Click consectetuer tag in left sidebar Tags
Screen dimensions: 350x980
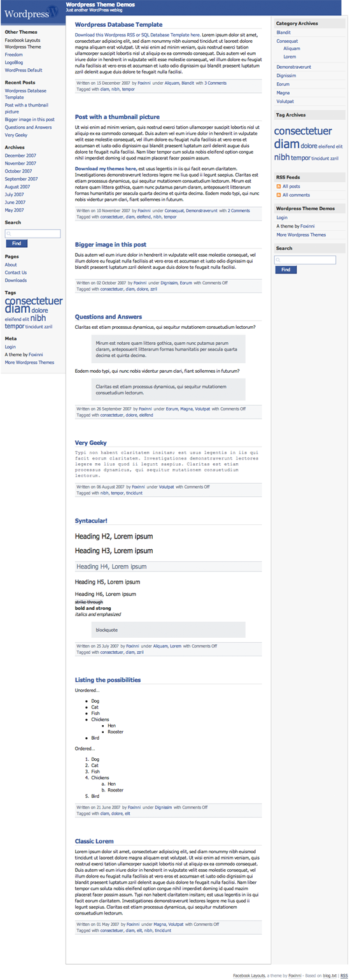coord(34,301)
